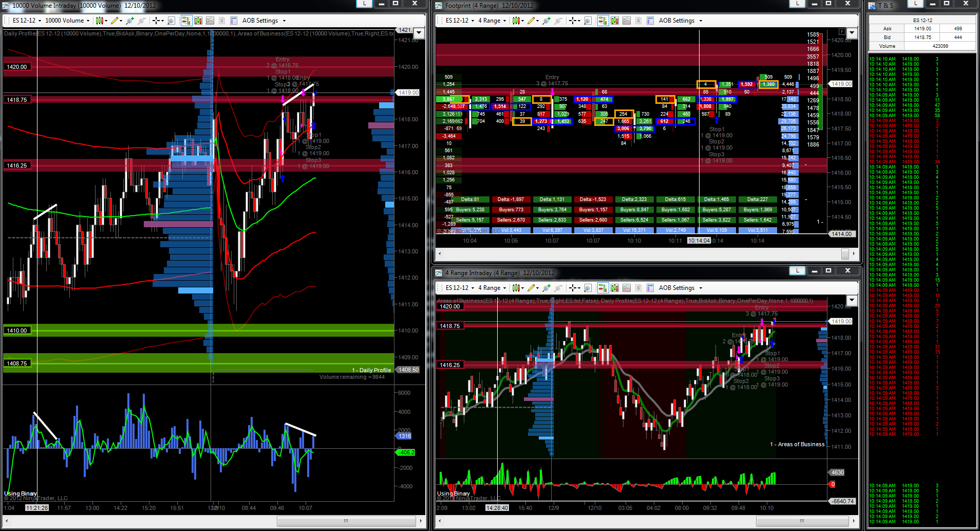Open strategies dollar icon in 10000 Volume chart
The image size is (980, 531).
pyautogui.click(x=222, y=21)
